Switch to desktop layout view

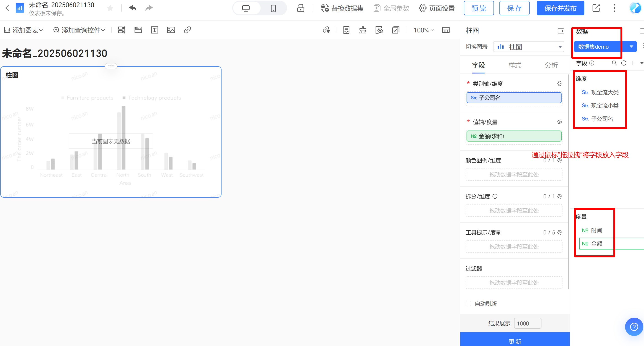tap(246, 8)
